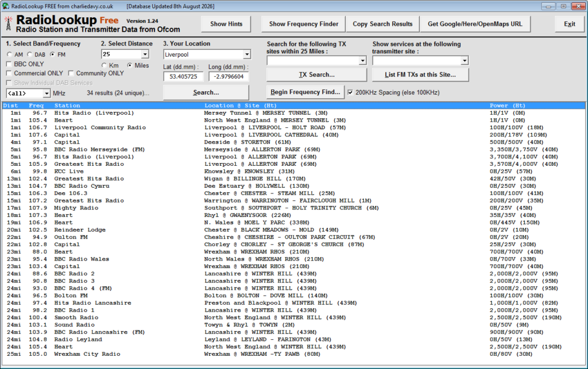Select the Mighty Radio 107.9 row
This screenshot has height=369, width=588.
(293, 208)
